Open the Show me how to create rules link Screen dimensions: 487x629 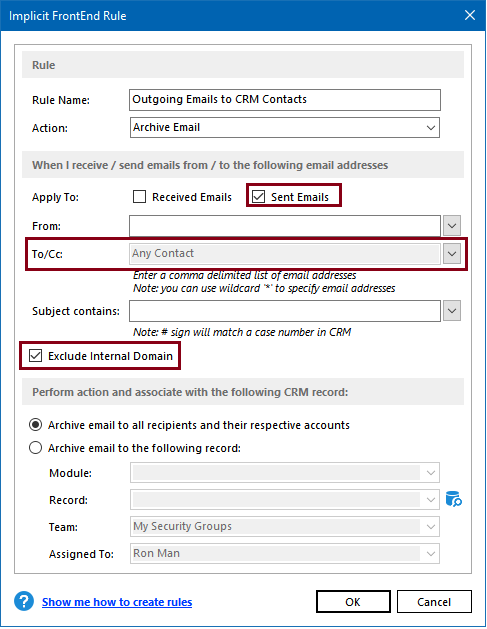tap(117, 602)
